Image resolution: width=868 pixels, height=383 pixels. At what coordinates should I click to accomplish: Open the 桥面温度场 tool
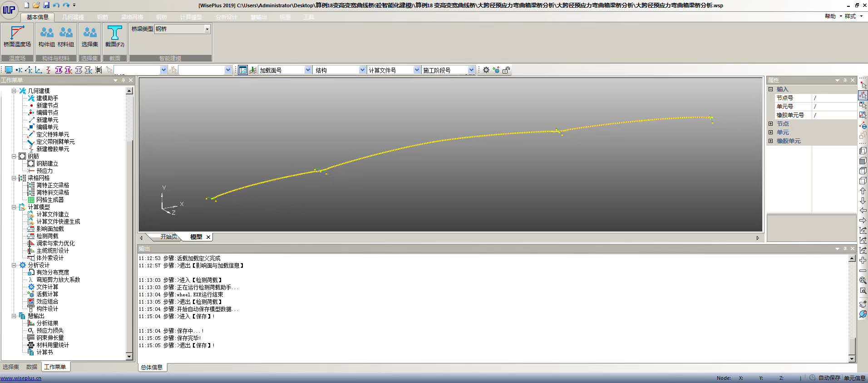17,37
